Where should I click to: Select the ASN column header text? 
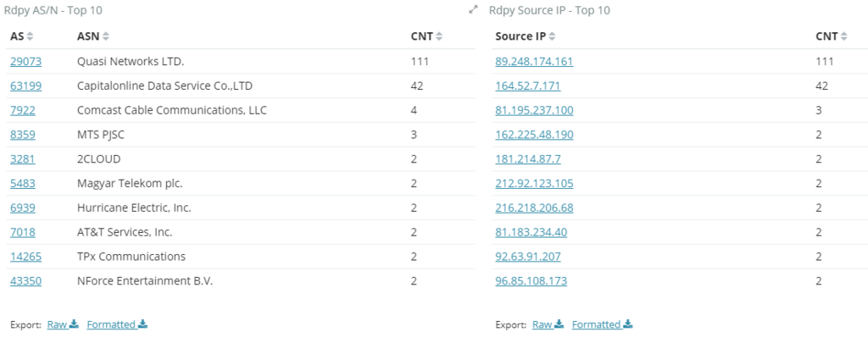pos(88,36)
